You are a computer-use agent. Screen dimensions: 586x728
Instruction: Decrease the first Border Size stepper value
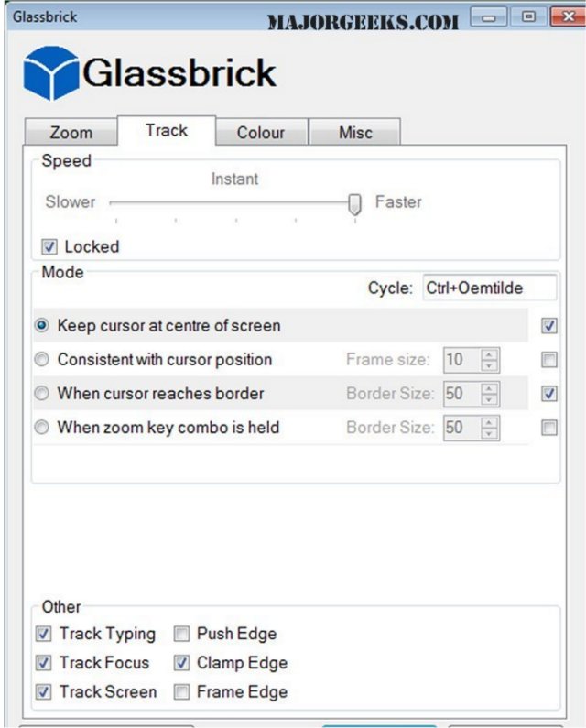491,399
